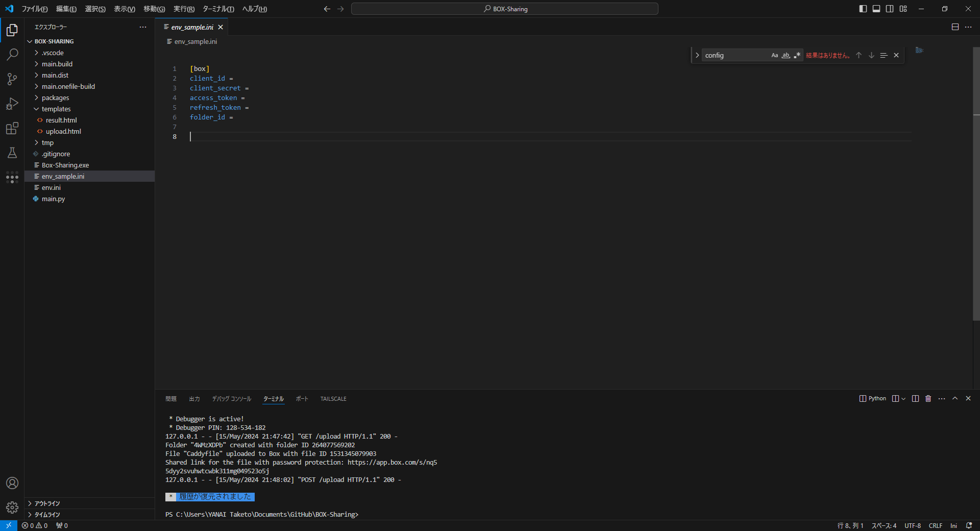980x531 pixels.
Task: Toggle bottom panel visibility
Action: (876, 9)
